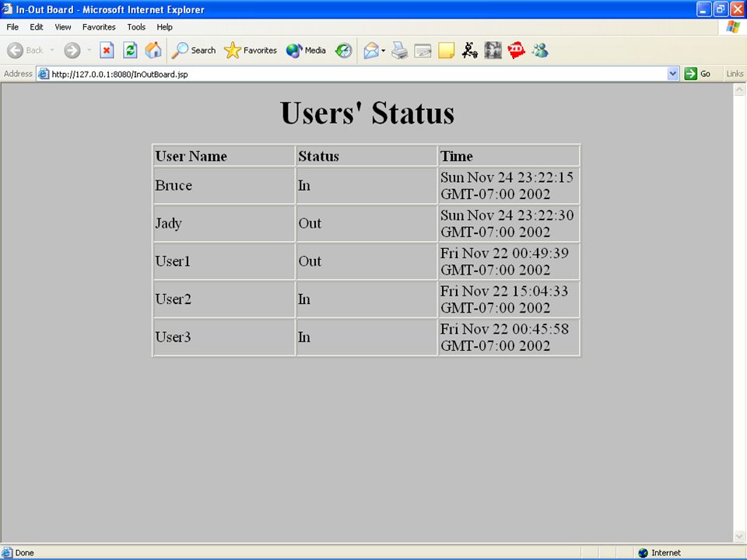Viewport: 747px width, 560px height.
Task: Click the time 23:22:15 cell for Bruce
Action: 509,185
